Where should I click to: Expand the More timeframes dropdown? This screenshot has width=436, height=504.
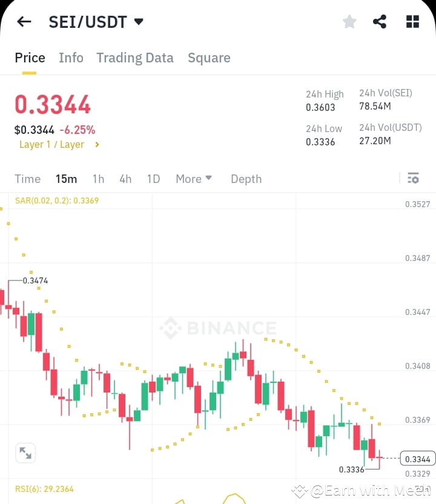coord(193,179)
